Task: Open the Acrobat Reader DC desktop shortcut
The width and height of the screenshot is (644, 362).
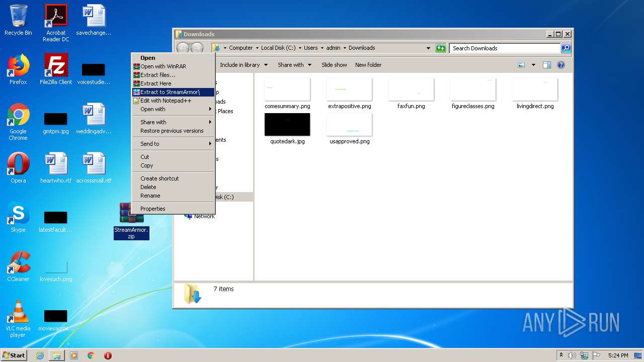Action: pyautogui.click(x=56, y=23)
